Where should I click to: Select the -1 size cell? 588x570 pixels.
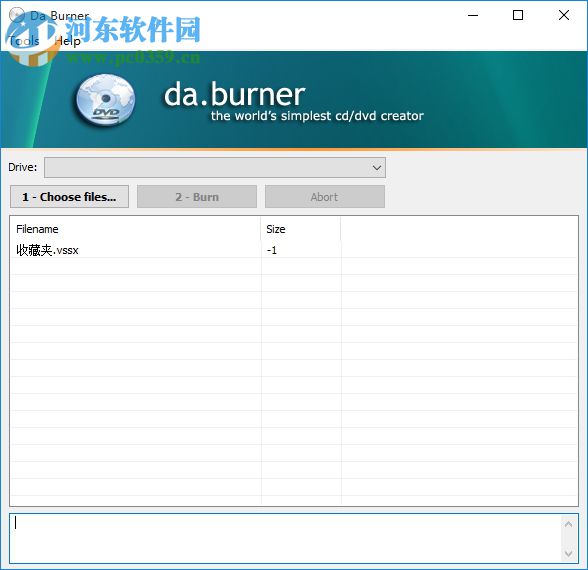[x=272, y=250]
